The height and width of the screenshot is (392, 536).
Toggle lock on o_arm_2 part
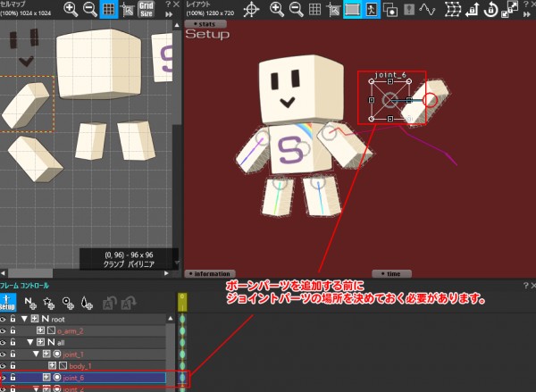pos(13,330)
